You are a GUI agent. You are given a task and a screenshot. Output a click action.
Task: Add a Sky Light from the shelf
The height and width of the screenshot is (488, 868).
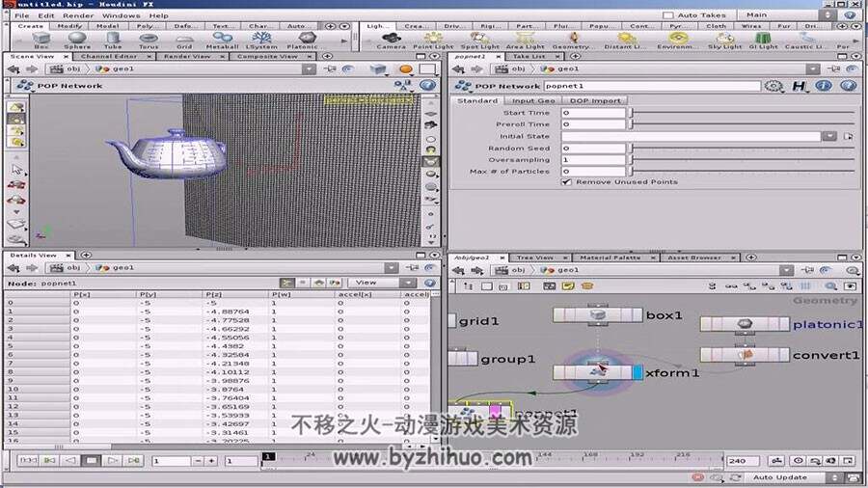[x=724, y=41]
